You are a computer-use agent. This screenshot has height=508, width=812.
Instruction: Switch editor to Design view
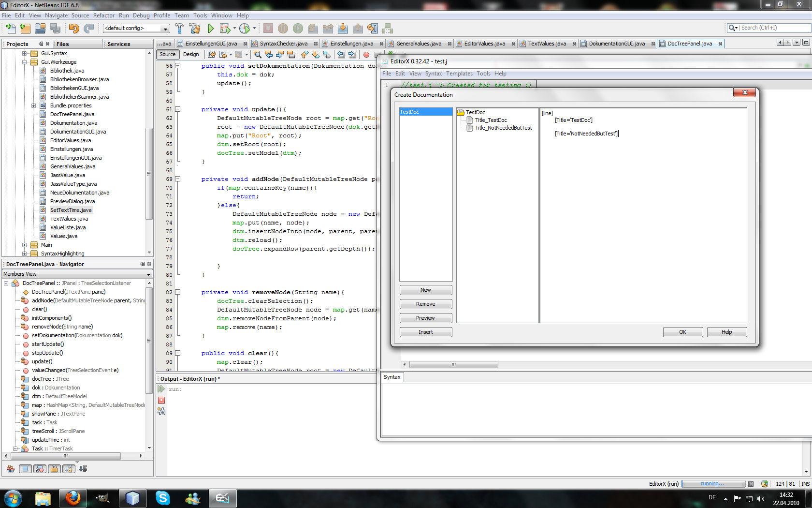tap(191, 55)
